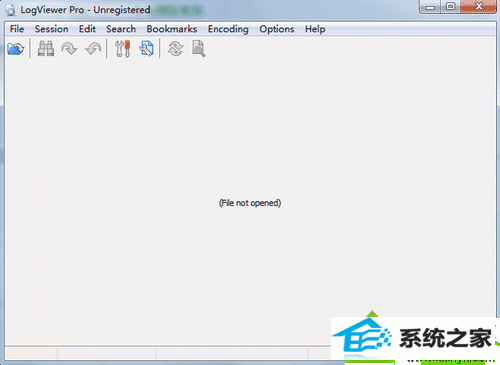Screen dimensions: 500x365
Task: Open the Edit menu
Action: (87, 29)
